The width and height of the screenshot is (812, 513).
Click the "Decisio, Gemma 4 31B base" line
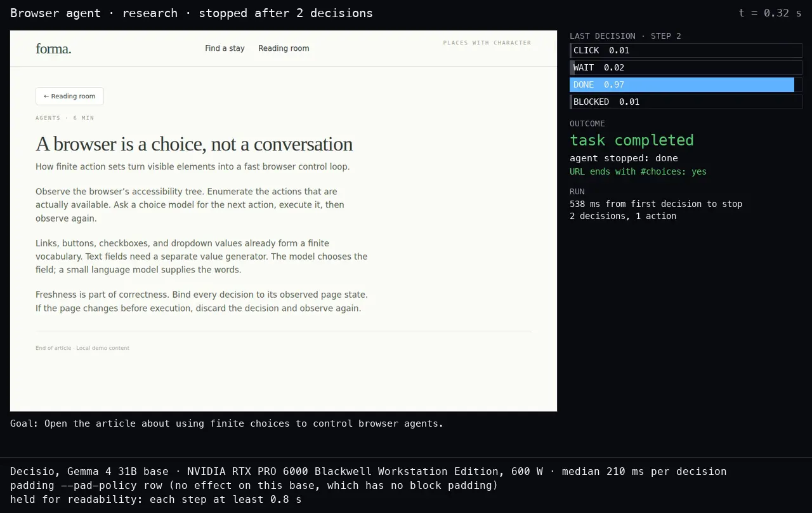point(369,472)
